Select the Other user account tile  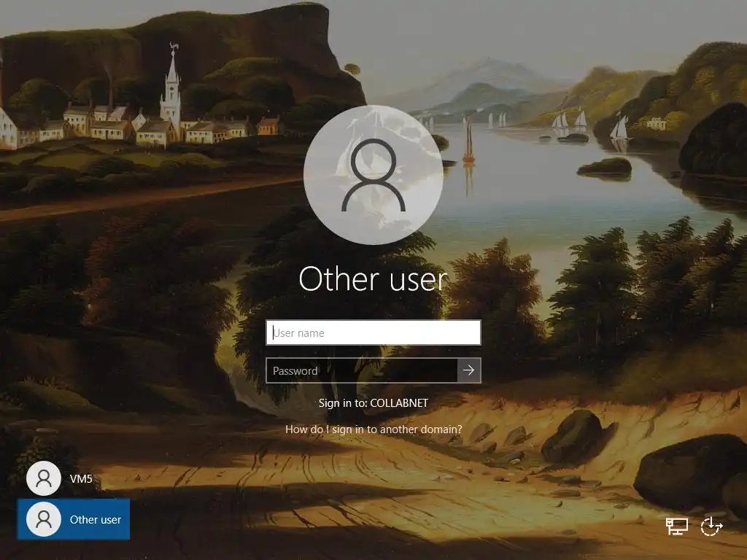coord(74,519)
